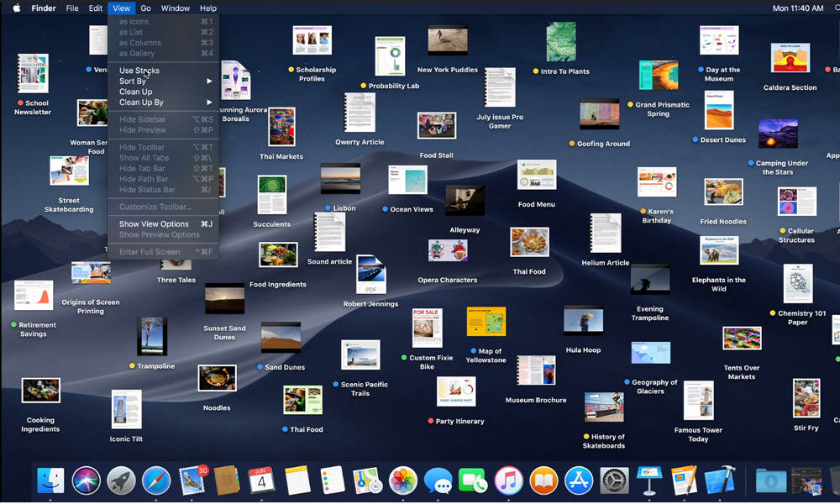Open iTunes in the Dock

coord(508,480)
